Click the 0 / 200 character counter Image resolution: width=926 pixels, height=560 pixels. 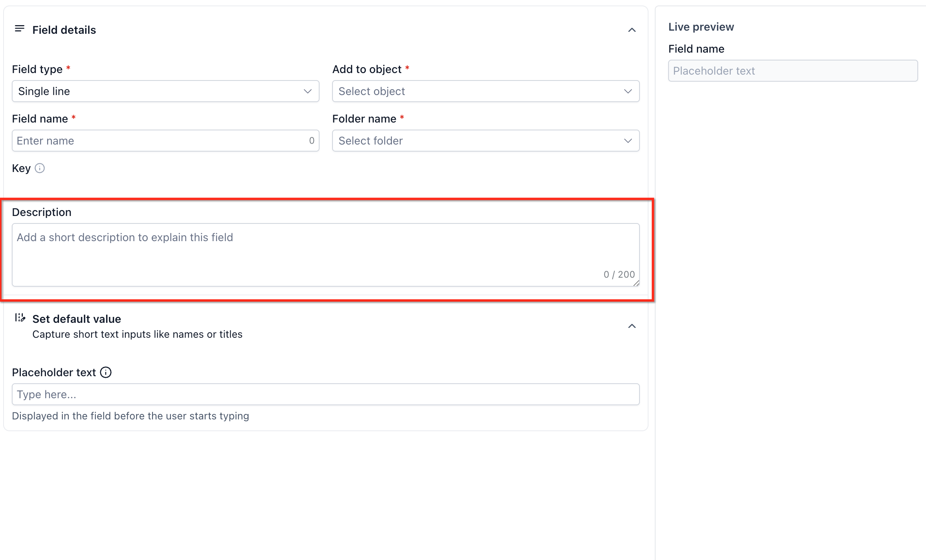tap(619, 275)
